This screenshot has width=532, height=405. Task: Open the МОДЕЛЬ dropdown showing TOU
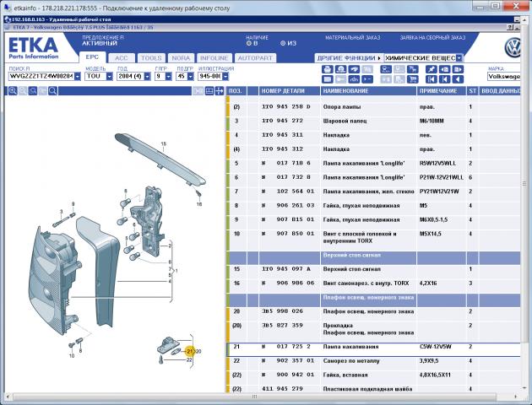109,76
